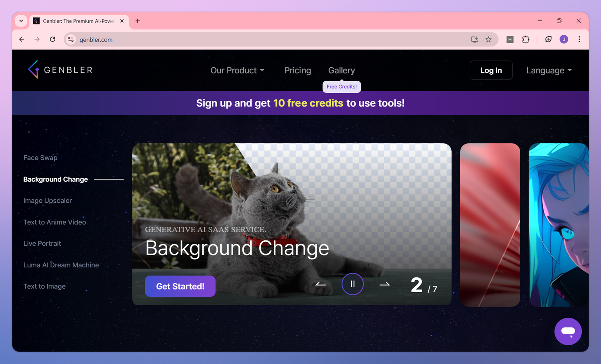Bookmark the page via the star icon
Viewport: 601px width, 364px height.
(488, 39)
